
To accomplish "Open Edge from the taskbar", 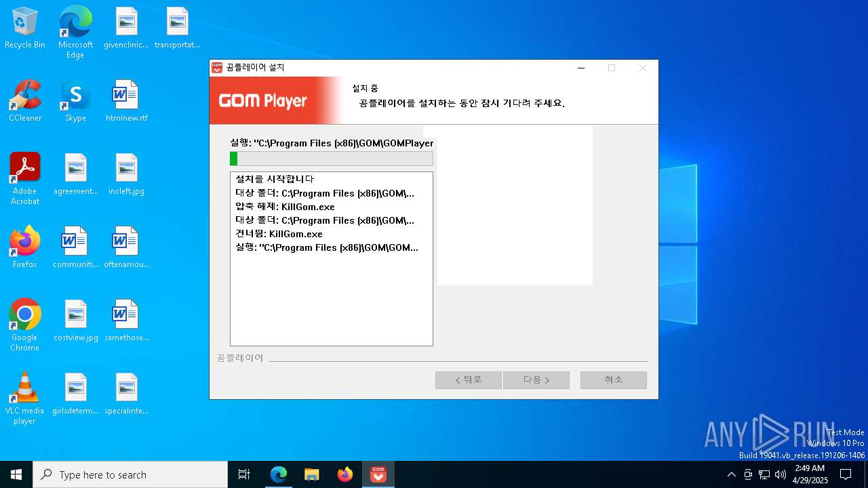I will 279,474.
